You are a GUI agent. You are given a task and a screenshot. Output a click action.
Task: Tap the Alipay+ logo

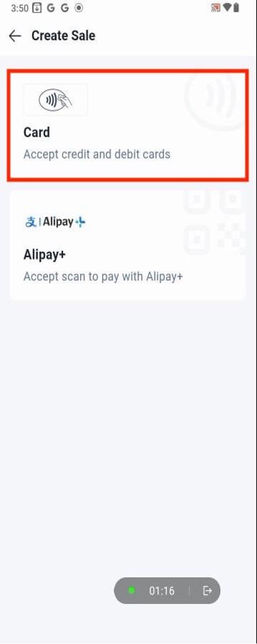[x=55, y=222]
